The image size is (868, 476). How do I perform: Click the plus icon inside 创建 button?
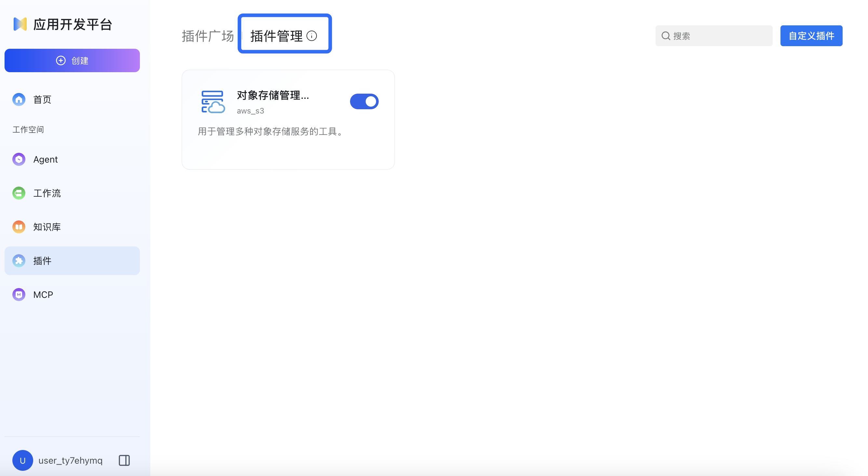click(60, 60)
